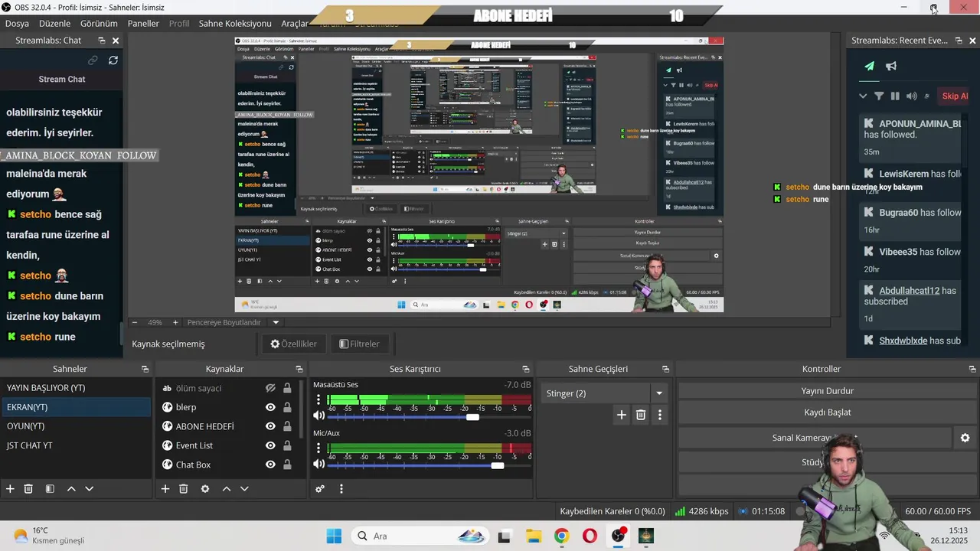This screenshot has width=980, height=551.
Task: Click Skip Alert button
Action: [x=953, y=96]
